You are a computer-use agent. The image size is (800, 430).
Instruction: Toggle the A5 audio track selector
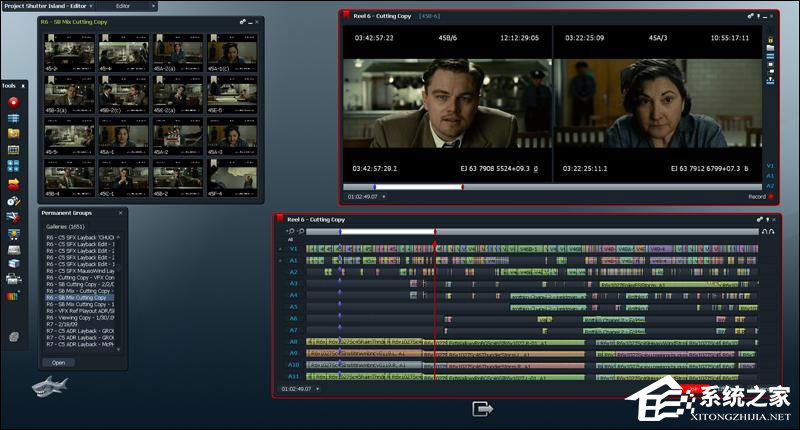point(293,307)
